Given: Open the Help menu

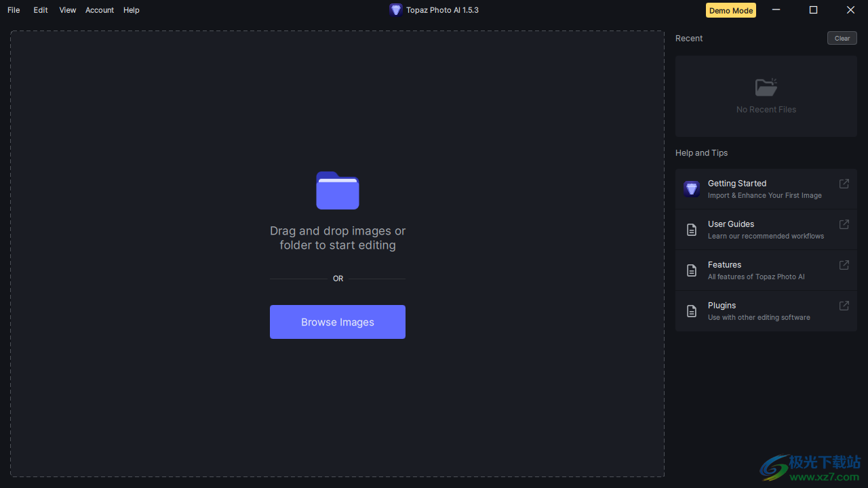Looking at the screenshot, I should (x=132, y=10).
